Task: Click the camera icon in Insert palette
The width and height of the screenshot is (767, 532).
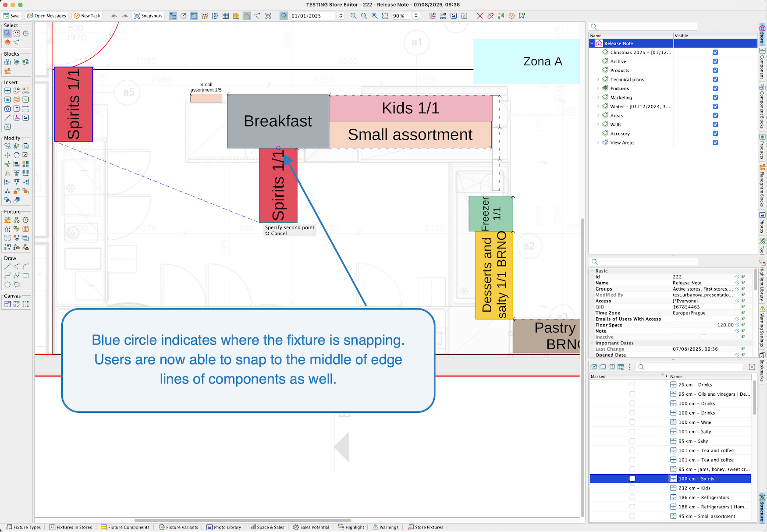Action: pos(7,109)
